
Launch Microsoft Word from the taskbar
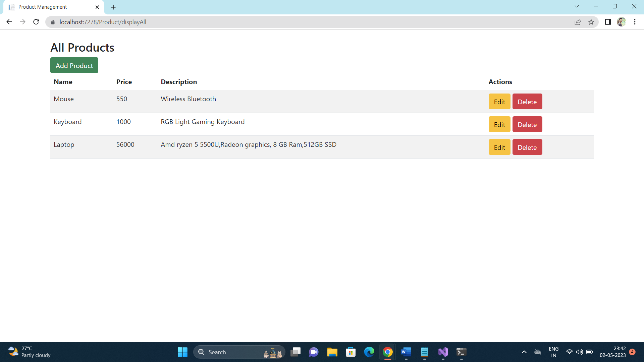coord(406,352)
